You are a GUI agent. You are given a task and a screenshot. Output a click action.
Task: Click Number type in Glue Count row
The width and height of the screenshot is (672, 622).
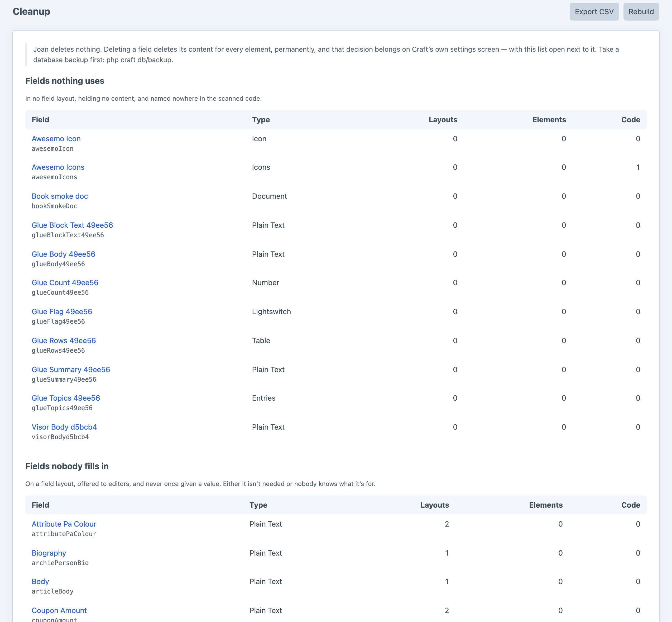pyautogui.click(x=265, y=283)
